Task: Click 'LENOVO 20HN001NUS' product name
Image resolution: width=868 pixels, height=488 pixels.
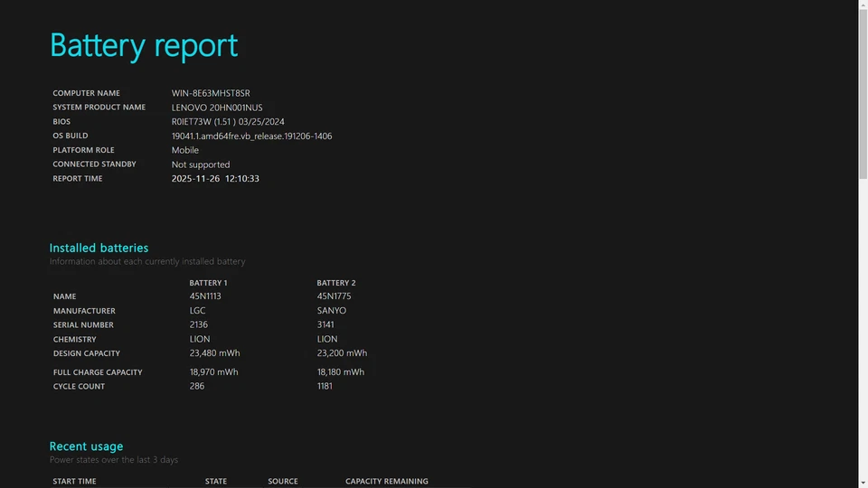Action: tap(217, 108)
